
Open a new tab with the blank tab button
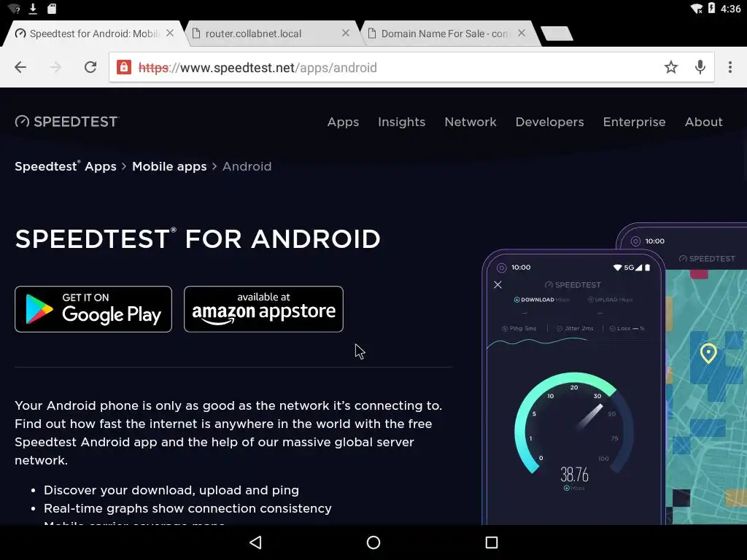557,34
